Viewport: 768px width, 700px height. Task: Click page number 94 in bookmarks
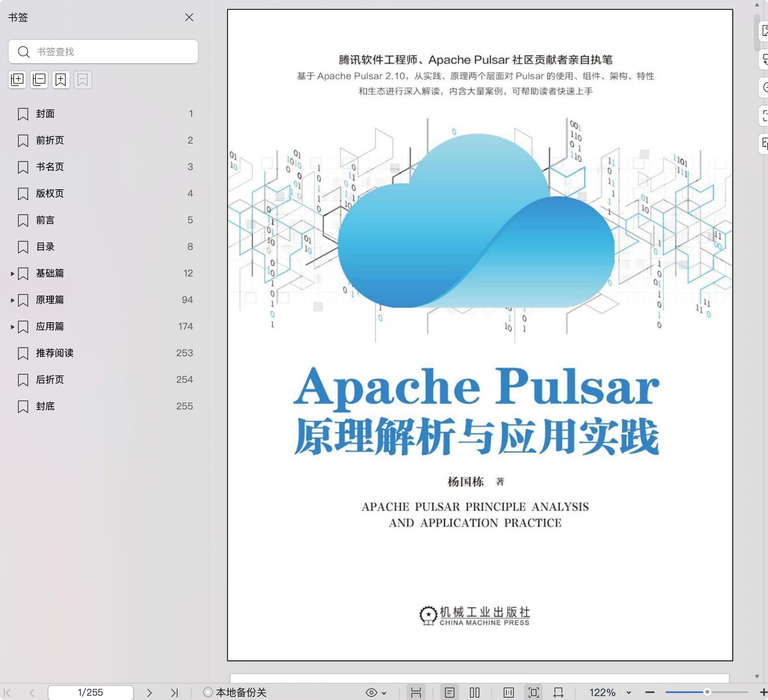point(187,300)
